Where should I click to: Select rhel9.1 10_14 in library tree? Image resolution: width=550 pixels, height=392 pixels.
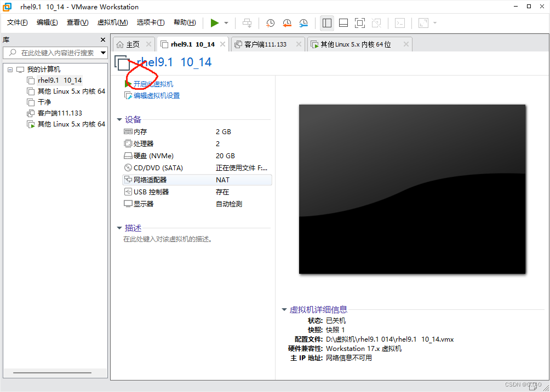click(59, 80)
